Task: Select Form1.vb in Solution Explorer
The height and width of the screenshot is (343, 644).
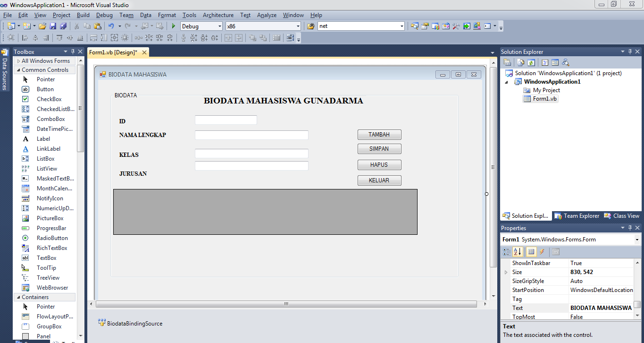Action: coord(540,99)
